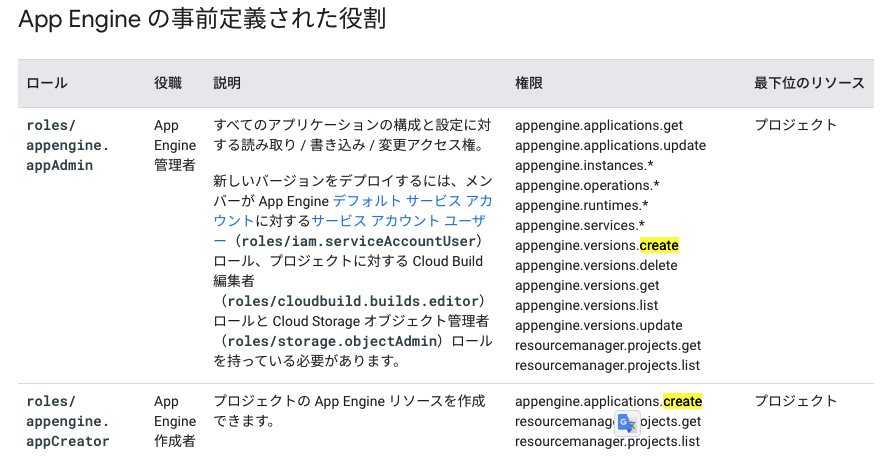Click the 役職 column header
This screenshot has width=889, height=457.
pos(168,83)
